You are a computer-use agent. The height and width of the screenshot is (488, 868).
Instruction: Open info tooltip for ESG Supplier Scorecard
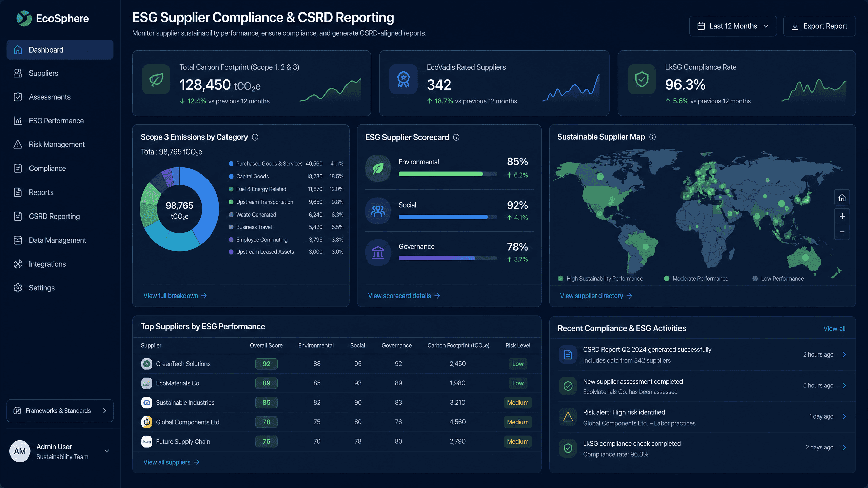[456, 137]
